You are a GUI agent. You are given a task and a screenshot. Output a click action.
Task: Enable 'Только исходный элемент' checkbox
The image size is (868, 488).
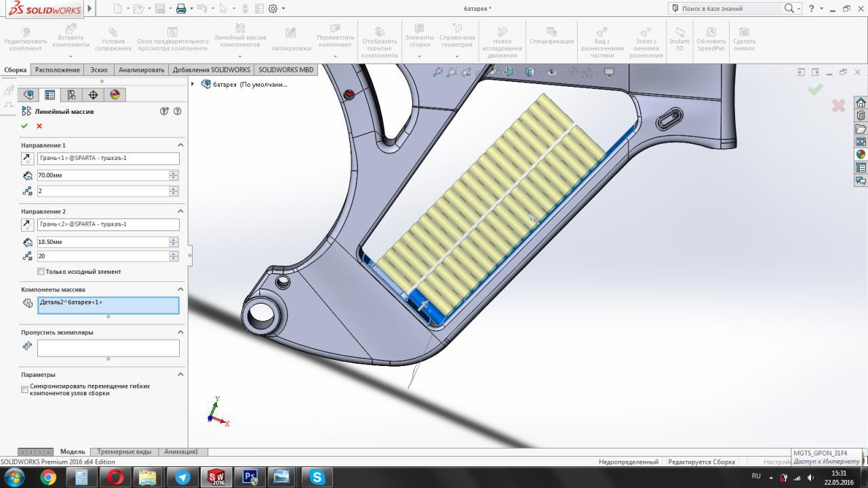[x=41, y=272]
